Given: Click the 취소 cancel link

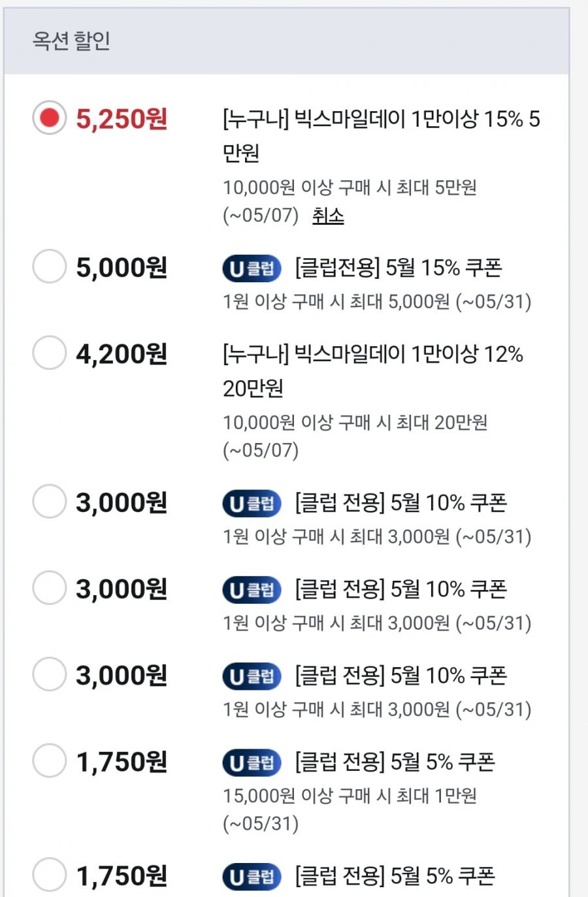Looking at the screenshot, I should click(x=328, y=216).
